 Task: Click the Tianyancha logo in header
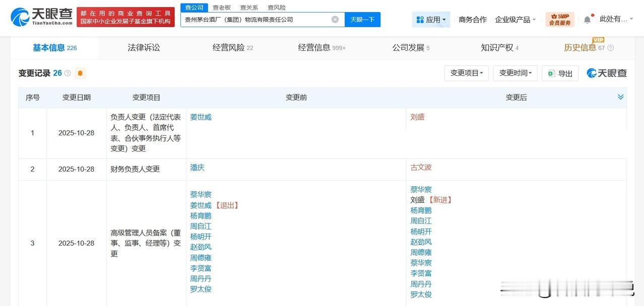click(x=41, y=17)
